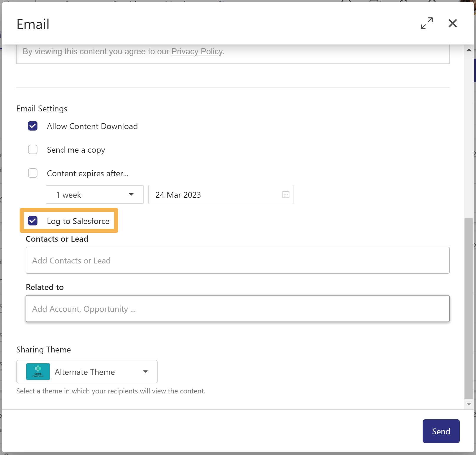Select the 24 Mar 2023 date field

click(x=206, y=194)
